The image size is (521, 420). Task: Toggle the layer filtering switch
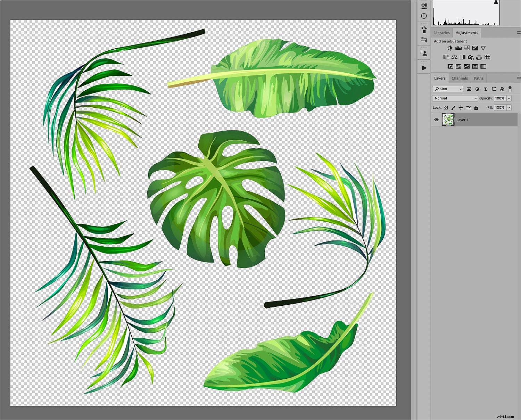tap(510, 89)
